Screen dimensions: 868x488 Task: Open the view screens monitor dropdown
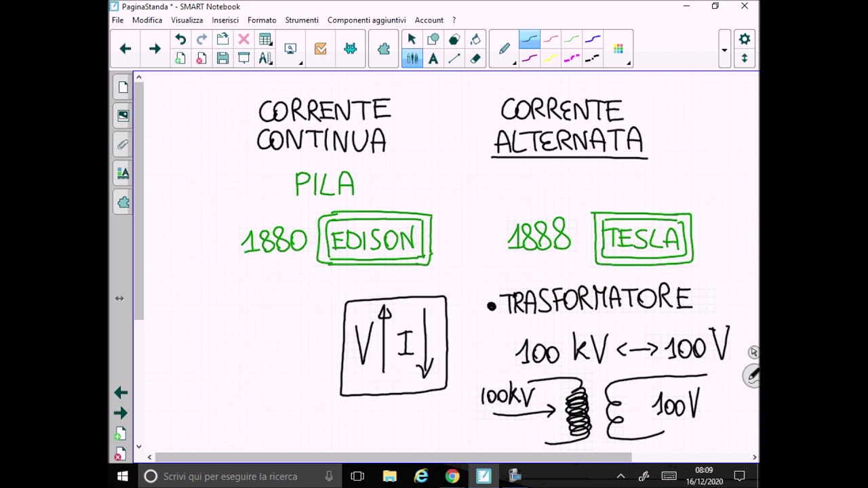click(291, 49)
